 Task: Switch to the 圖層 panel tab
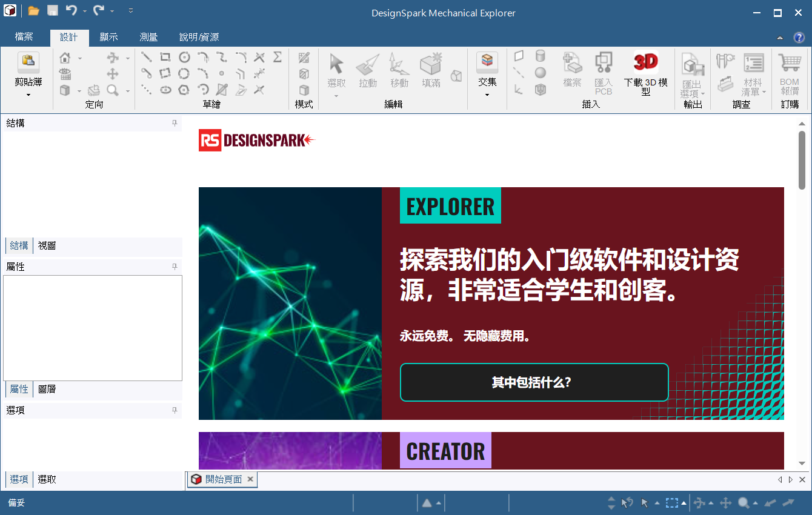[x=47, y=389]
